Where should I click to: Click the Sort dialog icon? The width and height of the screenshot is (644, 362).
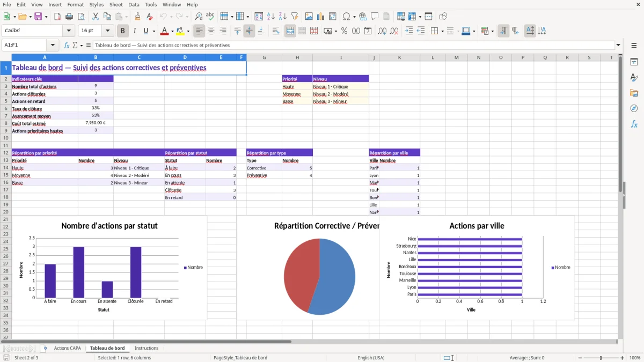259,17
